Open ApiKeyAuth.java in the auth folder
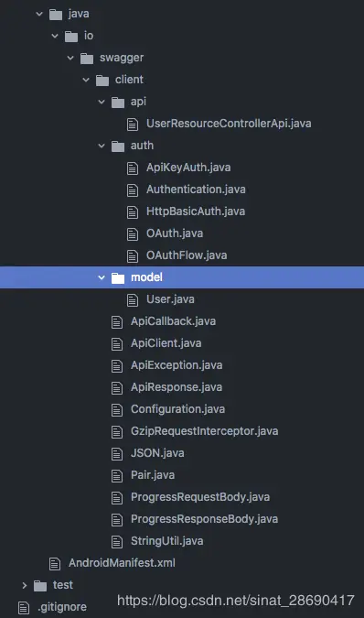This screenshot has height=618, width=364. [188, 168]
